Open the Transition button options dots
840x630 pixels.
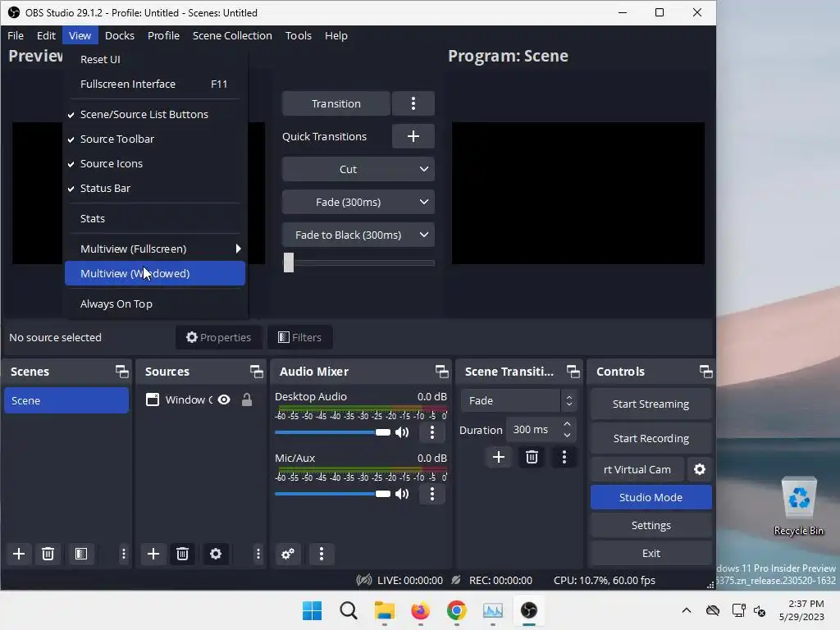[413, 103]
